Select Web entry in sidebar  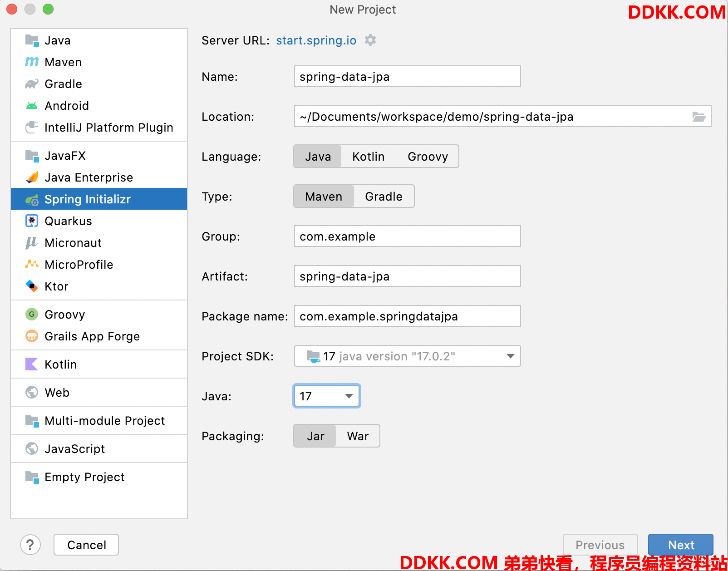tap(99, 393)
